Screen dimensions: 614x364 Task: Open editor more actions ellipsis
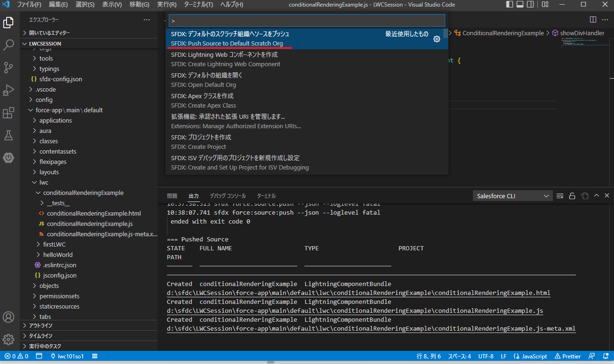coord(606,19)
